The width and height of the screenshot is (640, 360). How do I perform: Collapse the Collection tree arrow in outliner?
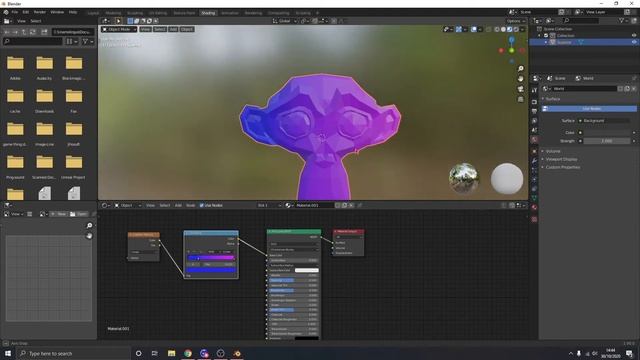point(539,36)
